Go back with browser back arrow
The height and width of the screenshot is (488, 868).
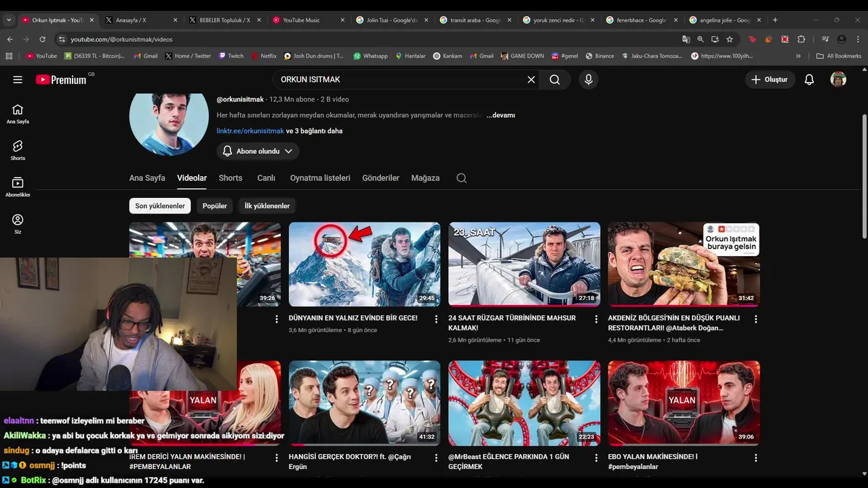click(x=10, y=39)
